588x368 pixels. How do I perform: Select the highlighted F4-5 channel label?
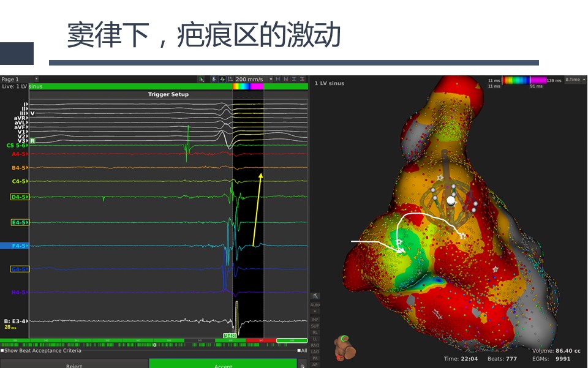[x=14, y=246]
